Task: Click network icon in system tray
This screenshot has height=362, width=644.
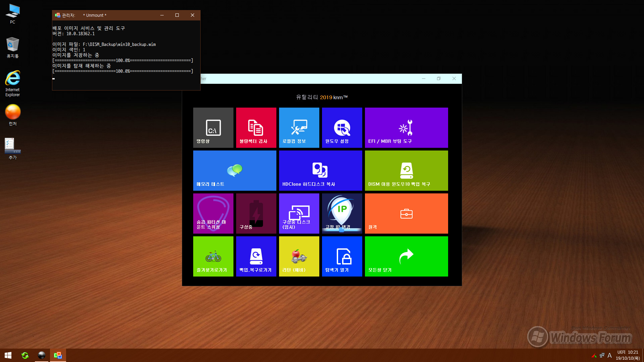Action: [x=602, y=355]
